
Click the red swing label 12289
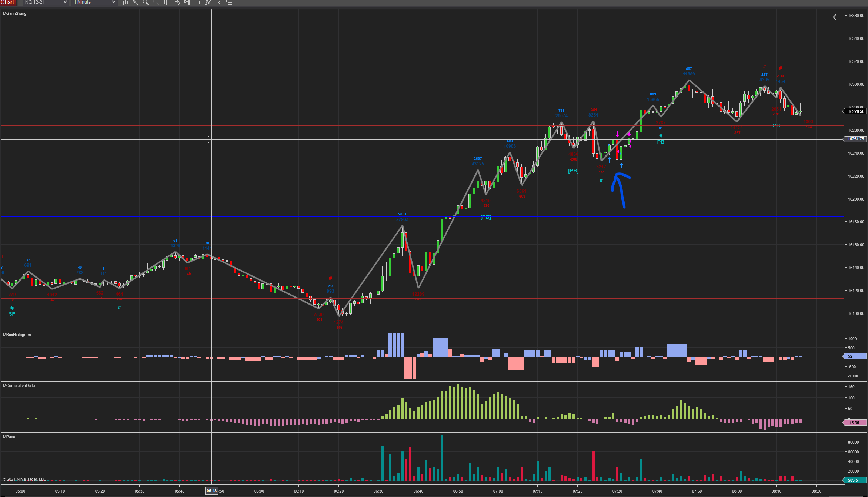coord(418,294)
